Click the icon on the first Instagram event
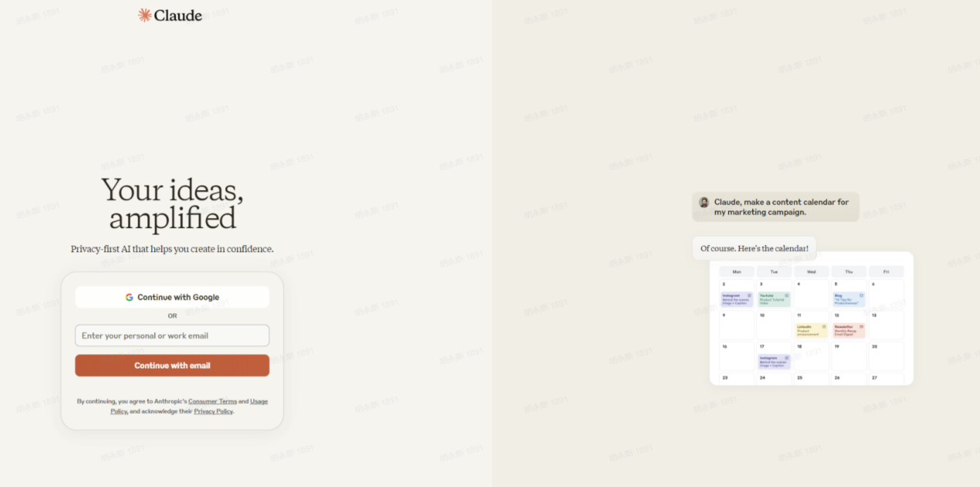The height and width of the screenshot is (487, 980). click(x=749, y=295)
